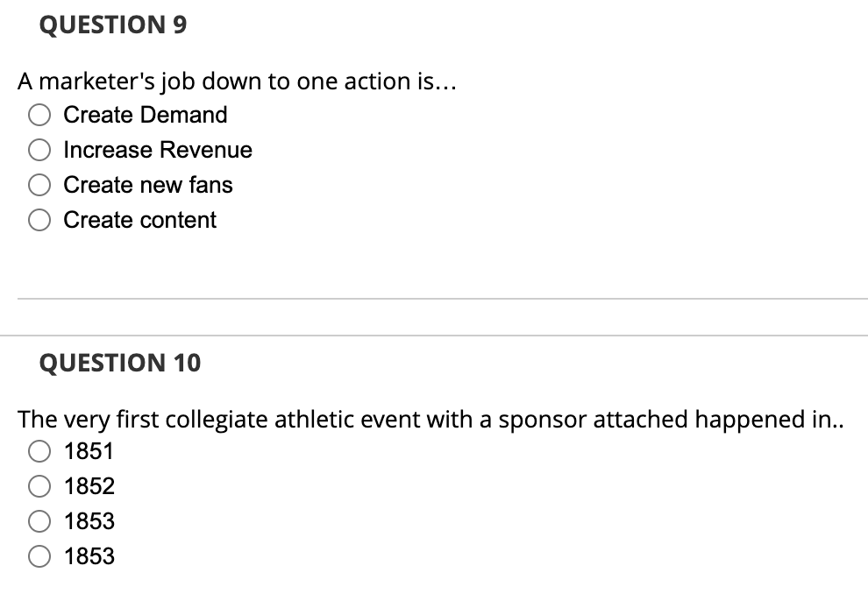868x601 pixels.
Task: Click the 1852 answer label
Action: 89,486
